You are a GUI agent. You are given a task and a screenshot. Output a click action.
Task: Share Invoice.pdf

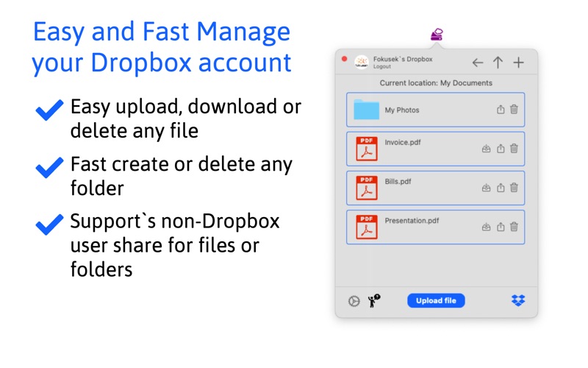(501, 149)
